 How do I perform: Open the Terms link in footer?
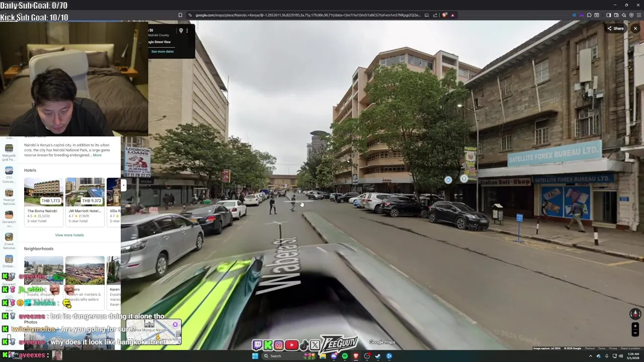click(602, 348)
